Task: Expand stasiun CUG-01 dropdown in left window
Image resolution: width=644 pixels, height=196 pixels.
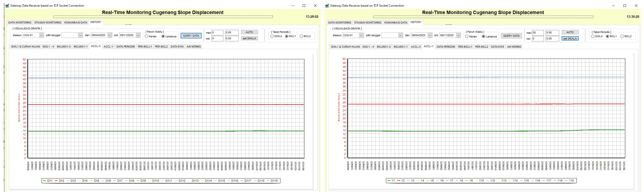Action: [41, 35]
